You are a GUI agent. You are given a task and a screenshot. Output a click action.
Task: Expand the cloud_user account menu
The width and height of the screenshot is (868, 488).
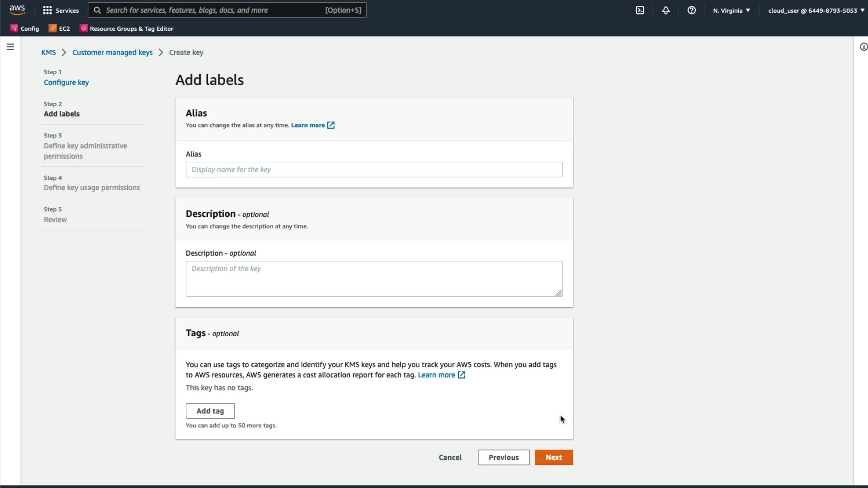(x=816, y=10)
